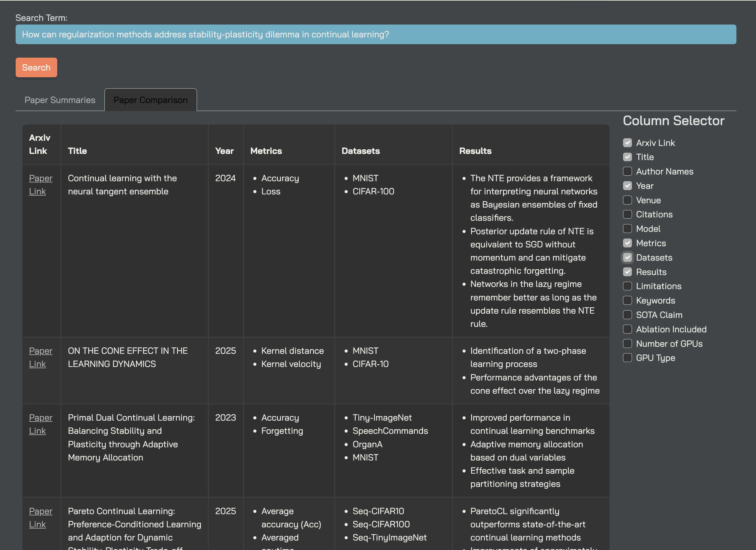Click the 'OrganA' dataset entry
The width and height of the screenshot is (756, 550).
tap(367, 444)
